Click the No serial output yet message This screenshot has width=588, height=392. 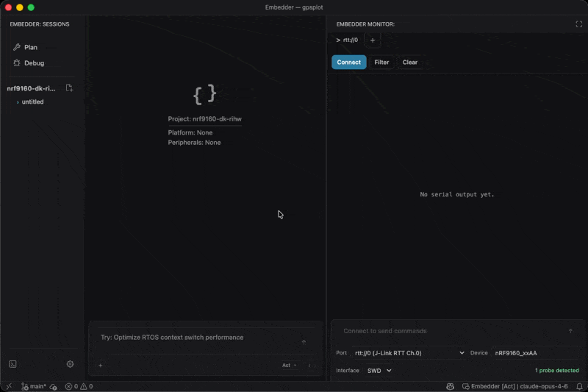click(456, 194)
